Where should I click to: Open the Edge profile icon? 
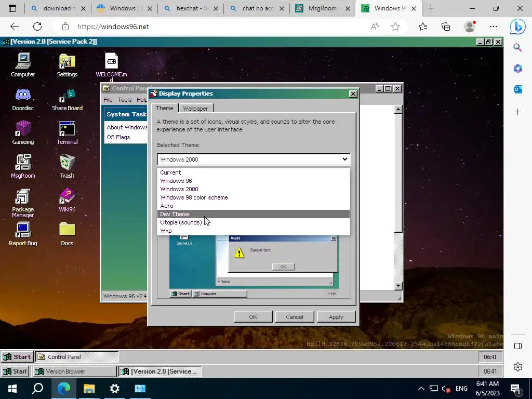(x=470, y=26)
